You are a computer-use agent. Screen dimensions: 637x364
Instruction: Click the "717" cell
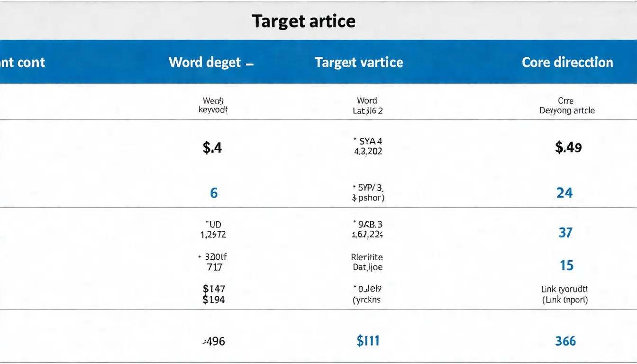(215, 267)
